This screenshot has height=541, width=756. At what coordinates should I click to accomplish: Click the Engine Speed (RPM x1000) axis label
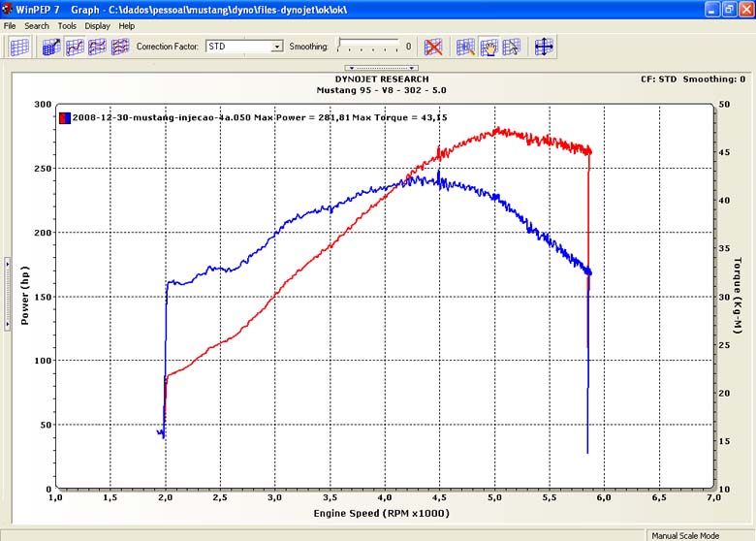381,514
